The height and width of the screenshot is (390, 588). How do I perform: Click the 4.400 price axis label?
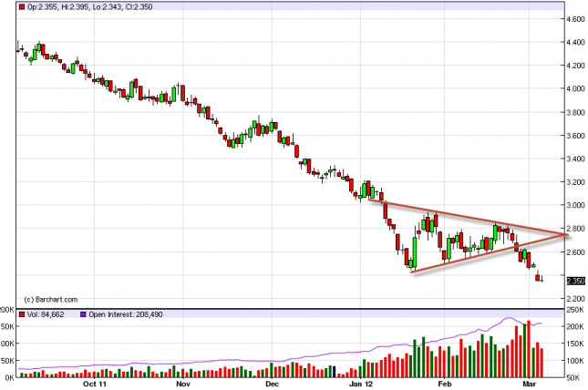tap(576, 42)
